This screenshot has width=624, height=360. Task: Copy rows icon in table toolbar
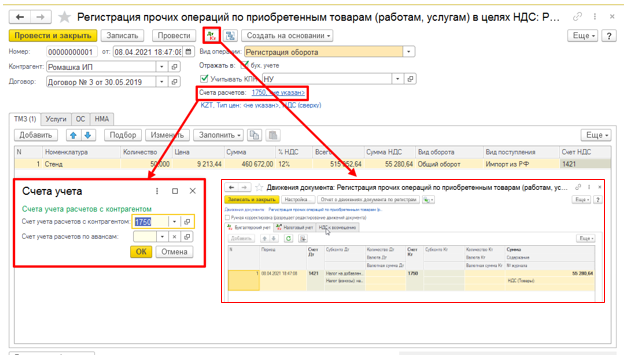[x=254, y=135]
